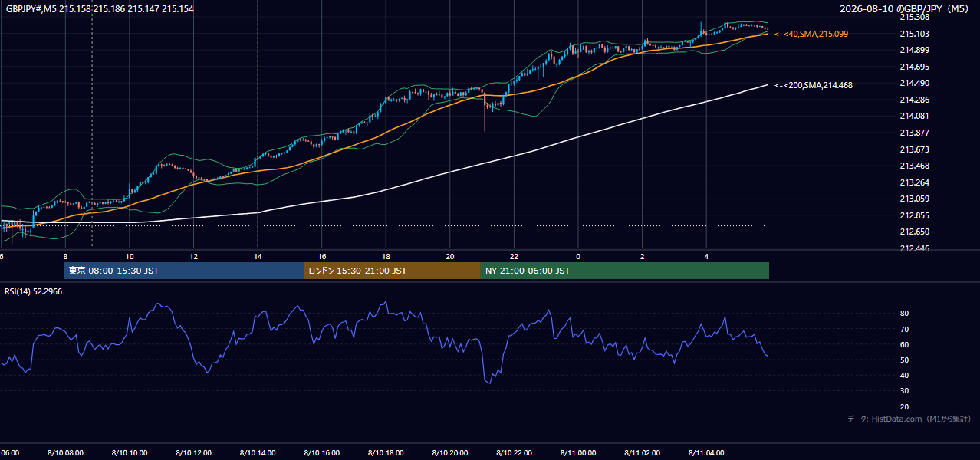Click hour marker 14 under price chart
Screen dimensions: 980x460
coord(258,257)
